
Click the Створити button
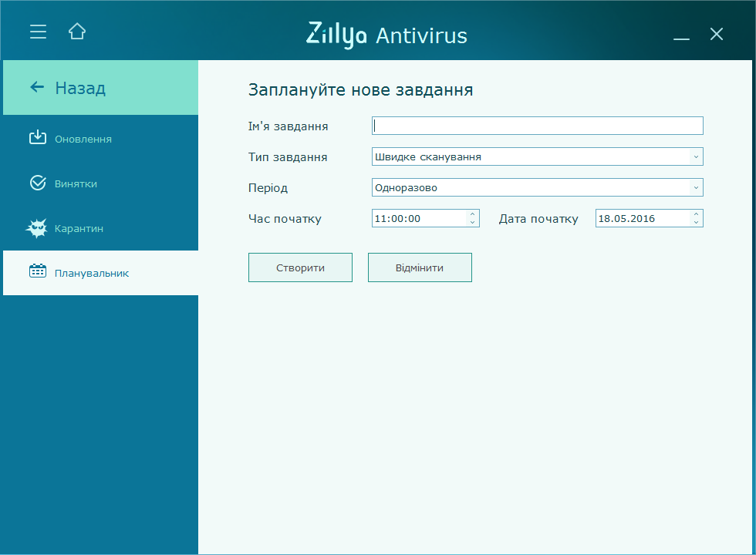[300, 267]
